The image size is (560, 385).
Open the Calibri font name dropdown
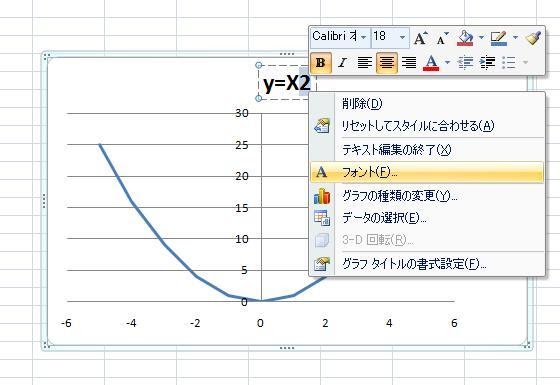[x=364, y=37]
